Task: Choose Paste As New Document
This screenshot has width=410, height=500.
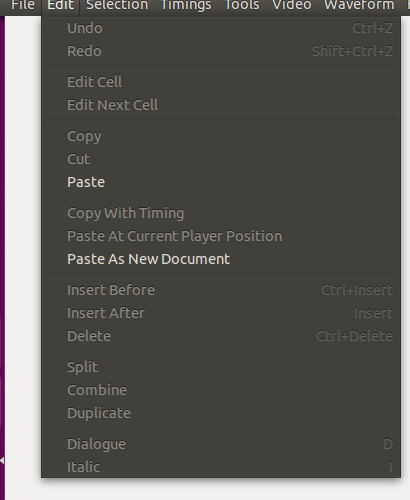Action: point(221,259)
